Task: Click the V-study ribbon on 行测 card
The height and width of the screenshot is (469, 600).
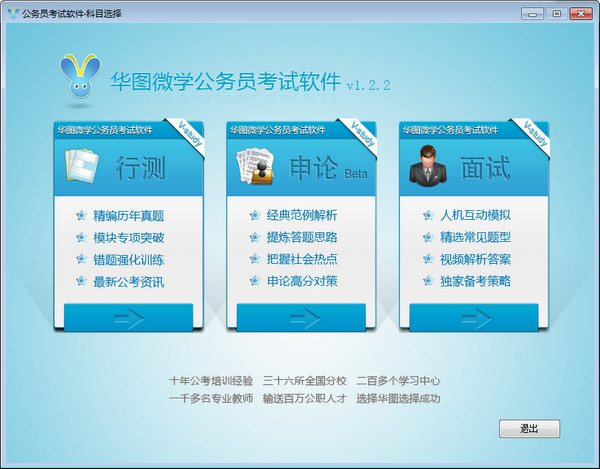Action: 190,134
